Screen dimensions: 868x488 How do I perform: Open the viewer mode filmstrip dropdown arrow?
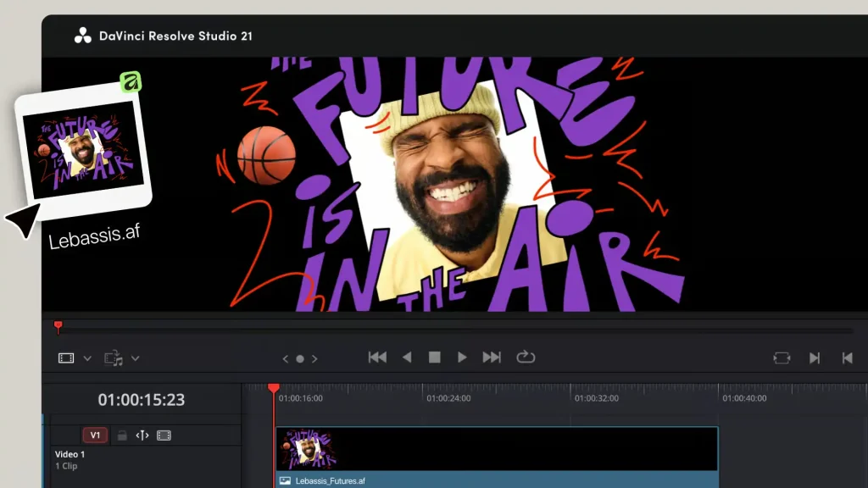(87, 358)
